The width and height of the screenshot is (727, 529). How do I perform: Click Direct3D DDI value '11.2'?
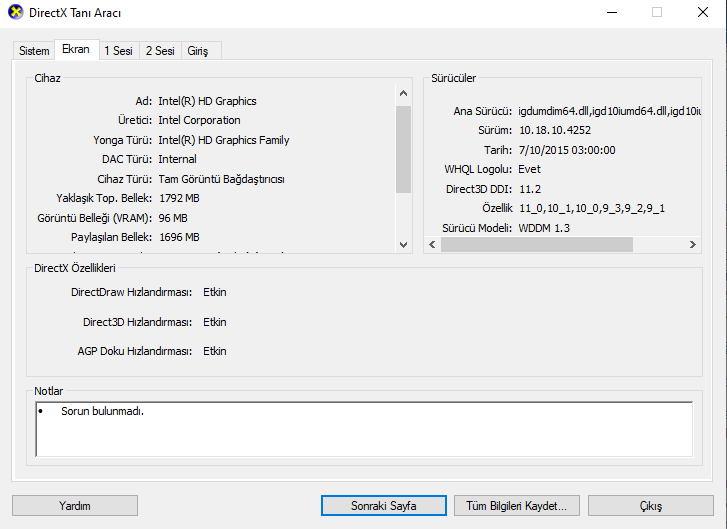tap(530, 189)
